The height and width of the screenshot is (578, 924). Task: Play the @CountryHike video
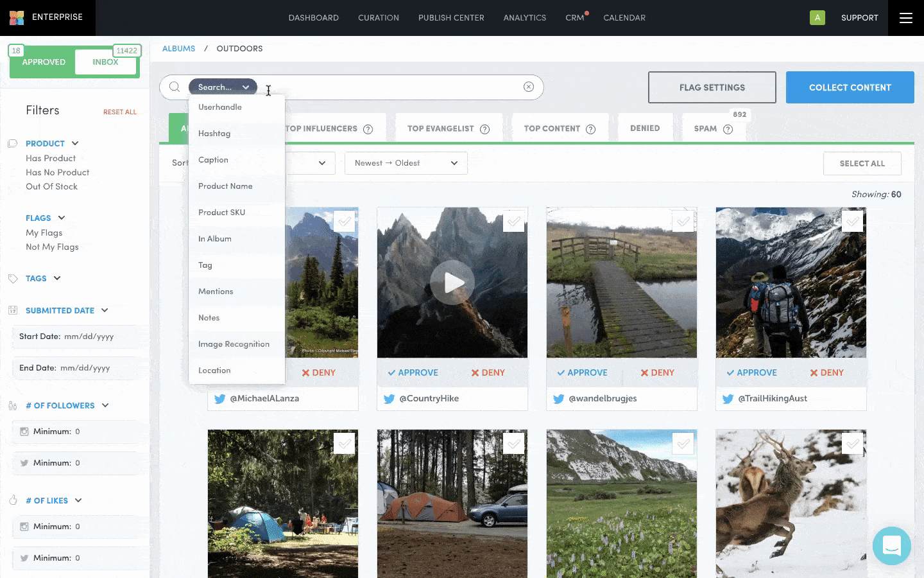(x=452, y=283)
